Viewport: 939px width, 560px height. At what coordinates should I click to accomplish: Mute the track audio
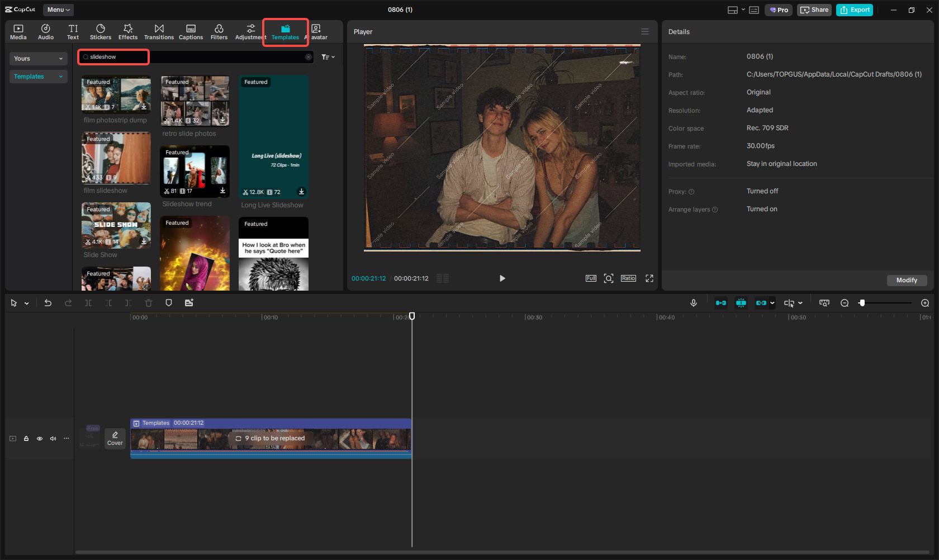pyautogui.click(x=53, y=439)
